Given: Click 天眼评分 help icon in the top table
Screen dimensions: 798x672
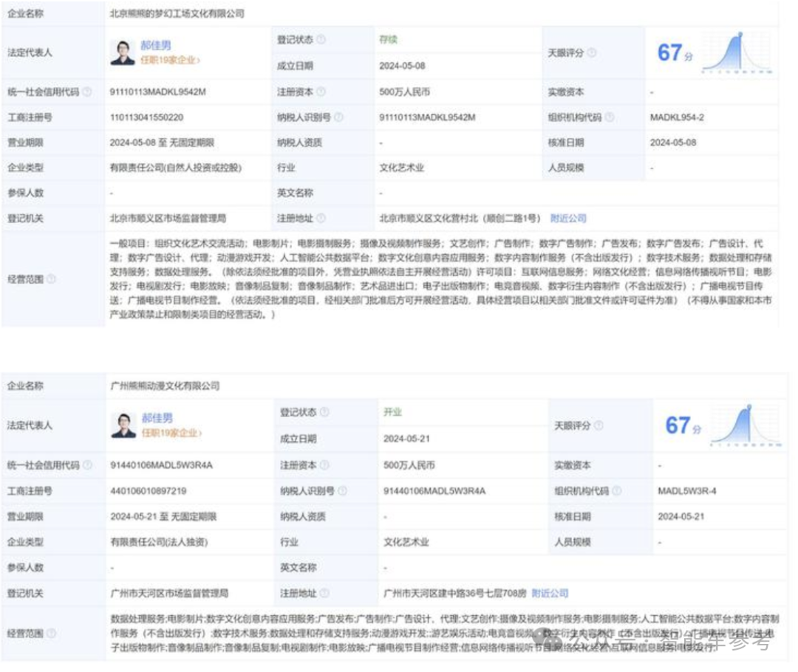Looking at the screenshot, I should click(592, 53).
